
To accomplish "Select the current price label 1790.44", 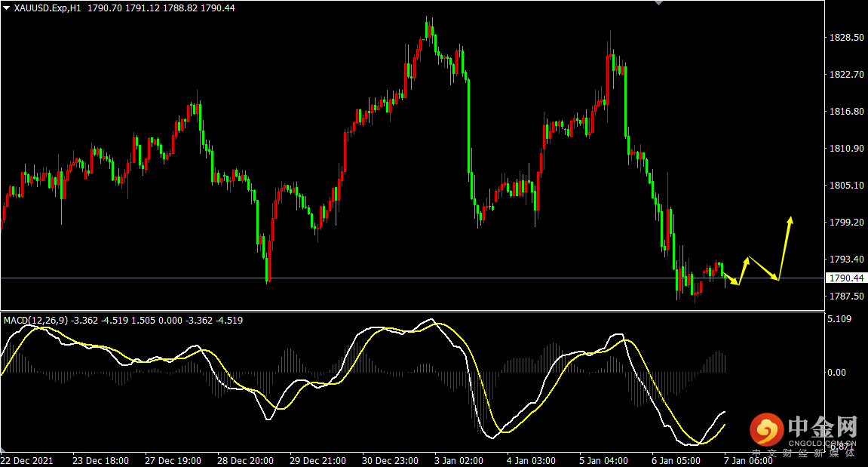I will point(845,278).
